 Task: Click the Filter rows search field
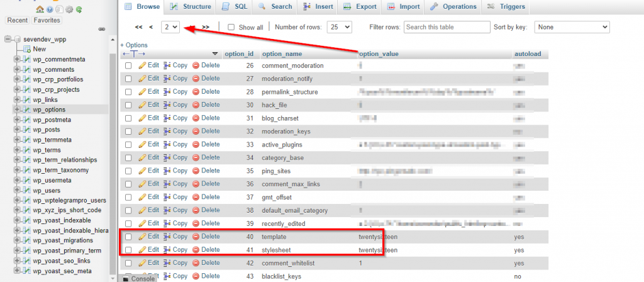click(447, 27)
